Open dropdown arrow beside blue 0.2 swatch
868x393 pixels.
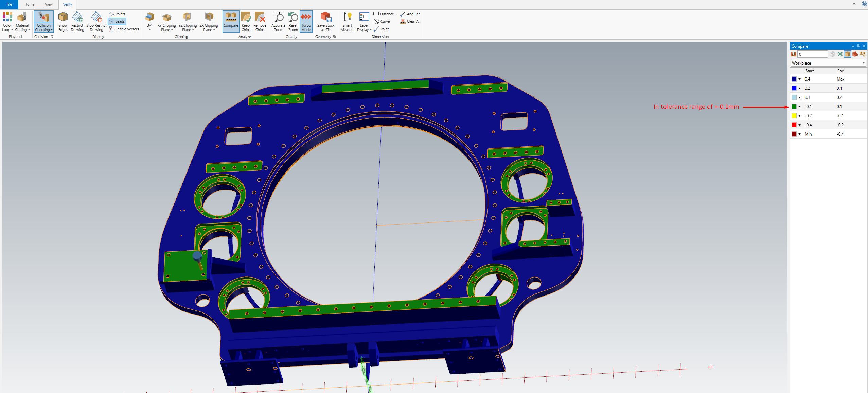tap(799, 88)
